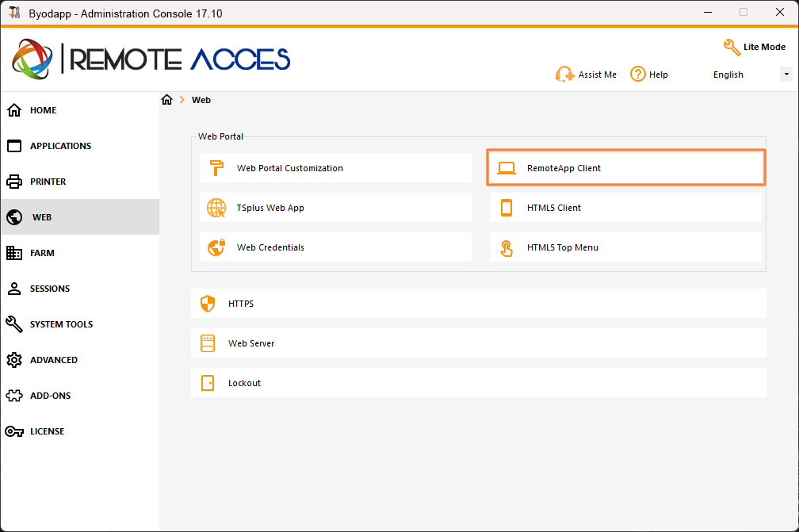Open the PRINTER section label

point(48,182)
